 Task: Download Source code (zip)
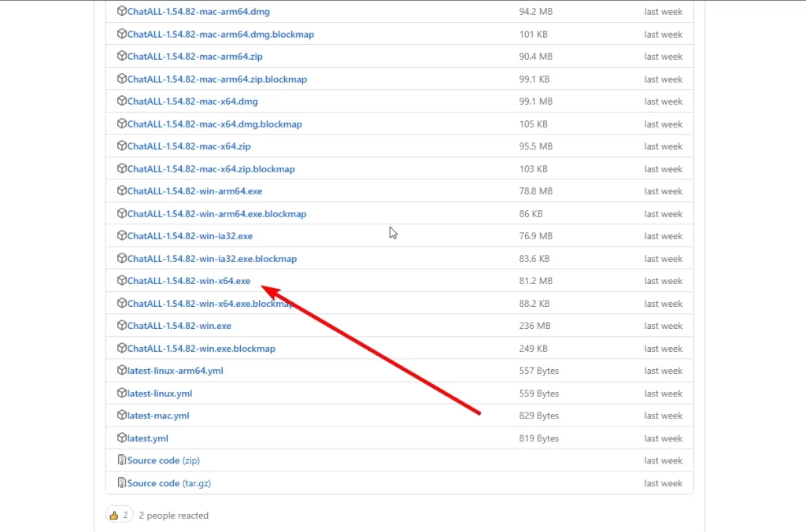164,460
